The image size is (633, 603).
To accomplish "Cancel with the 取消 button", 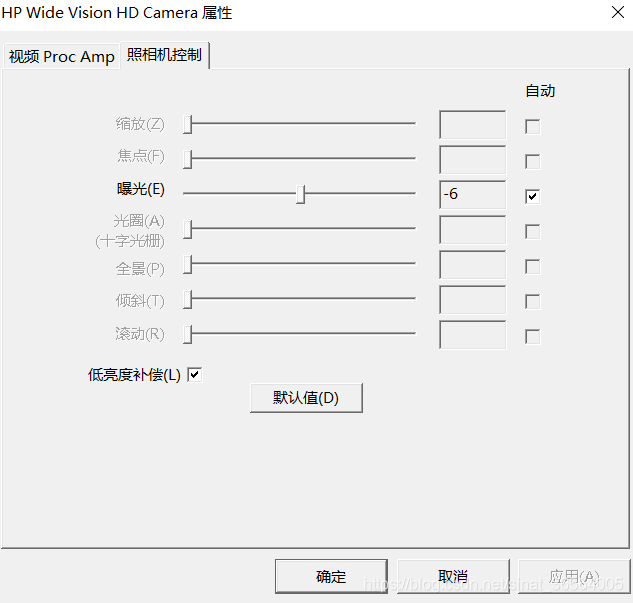I will point(453,576).
